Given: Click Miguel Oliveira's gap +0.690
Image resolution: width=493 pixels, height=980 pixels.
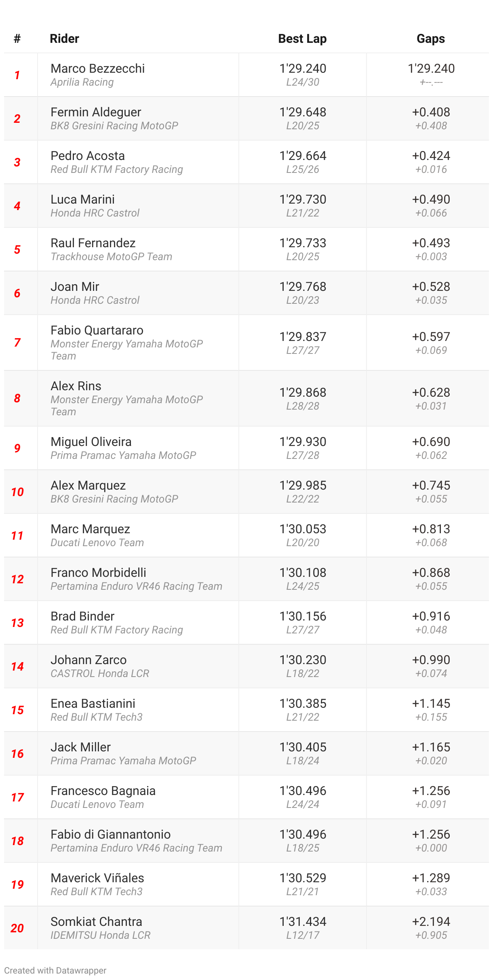Looking at the screenshot, I should tap(431, 442).
